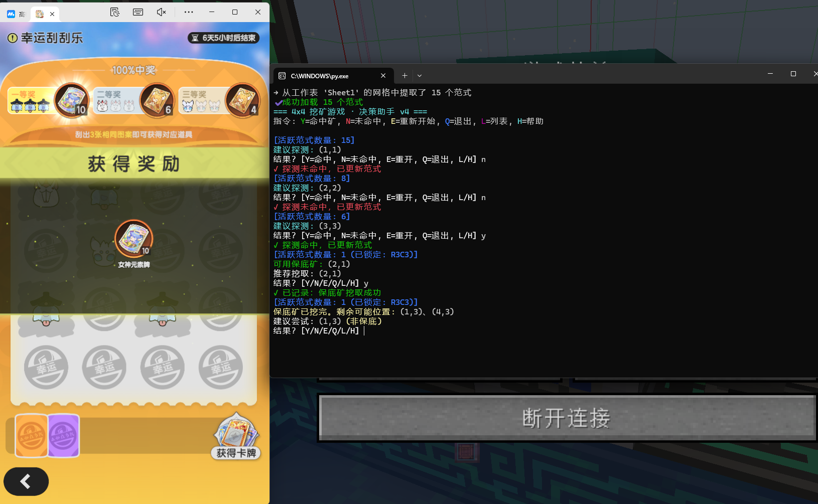Click the exclamation info icon beside 幸运刮刮乐
818x504 pixels.
13,38
